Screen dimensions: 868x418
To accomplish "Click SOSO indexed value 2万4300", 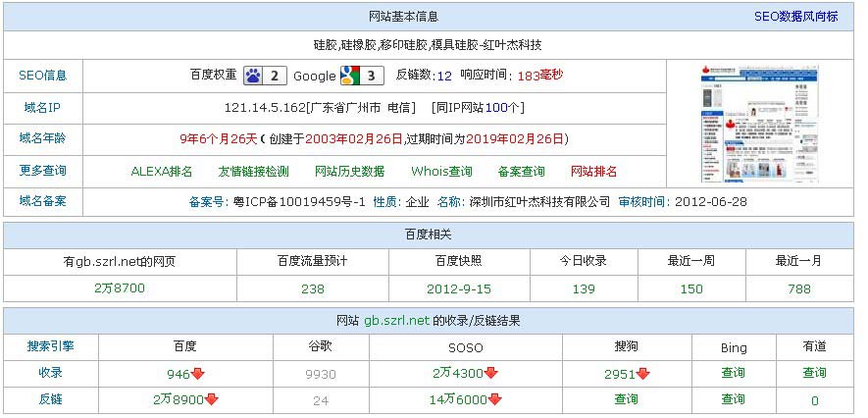I will tap(458, 373).
